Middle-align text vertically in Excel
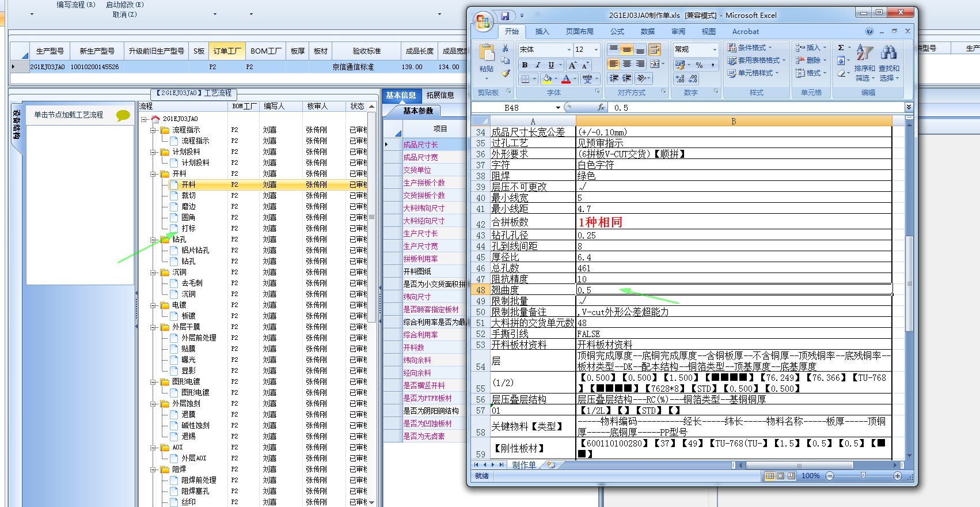 (x=627, y=50)
